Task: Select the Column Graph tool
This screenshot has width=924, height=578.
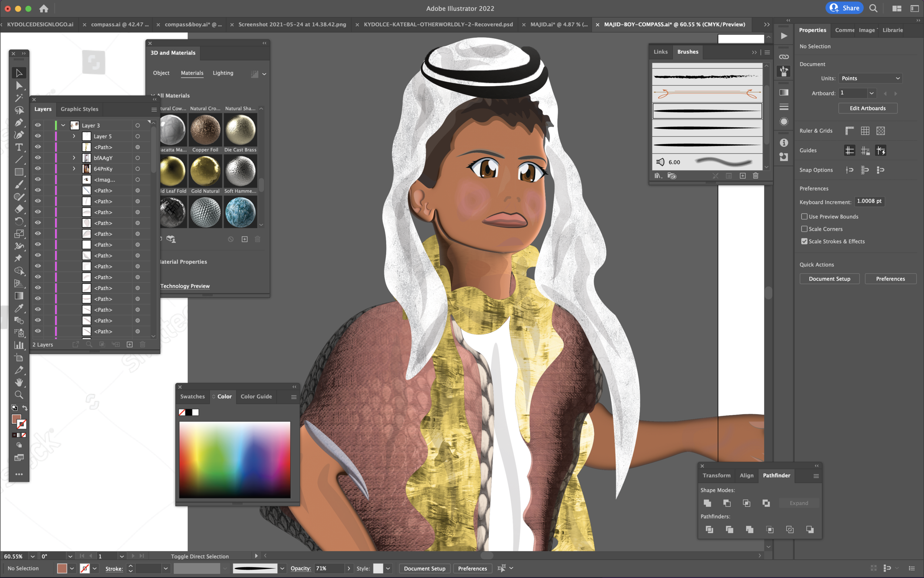Action: 19,345
